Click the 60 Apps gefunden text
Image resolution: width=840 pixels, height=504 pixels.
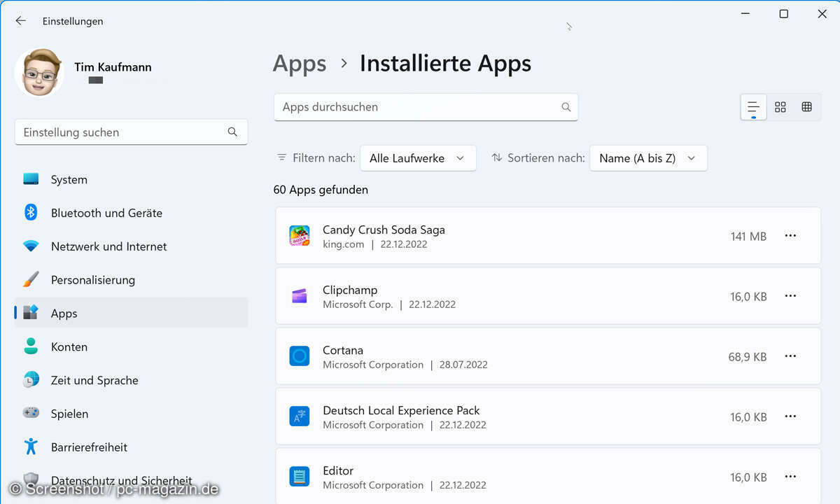tap(321, 190)
